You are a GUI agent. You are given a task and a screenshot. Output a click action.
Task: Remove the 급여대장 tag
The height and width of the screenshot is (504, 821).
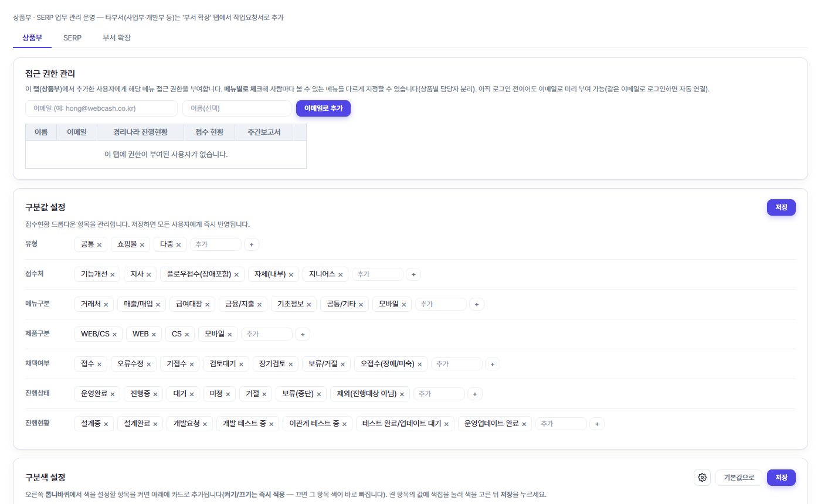207,304
